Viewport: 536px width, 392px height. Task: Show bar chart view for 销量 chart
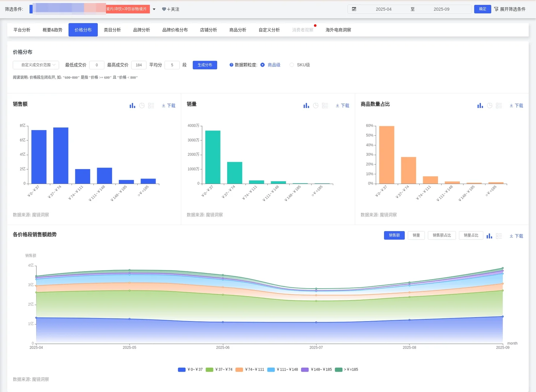306,106
